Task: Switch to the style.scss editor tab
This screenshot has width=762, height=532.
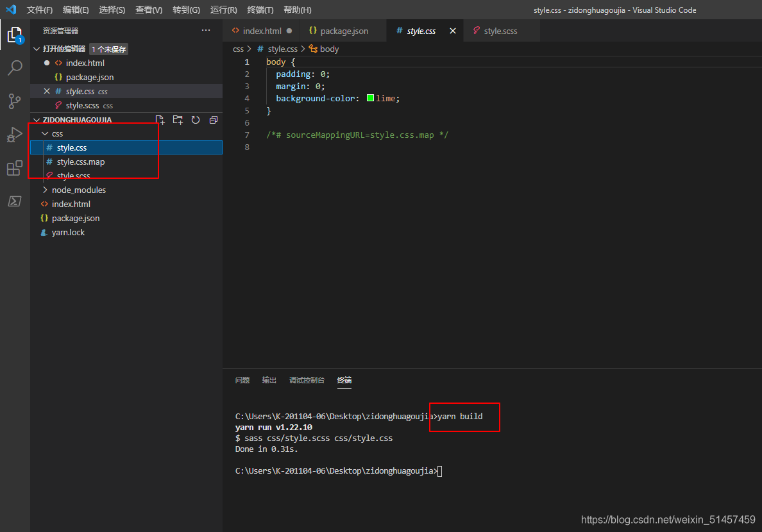Action: pos(500,31)
